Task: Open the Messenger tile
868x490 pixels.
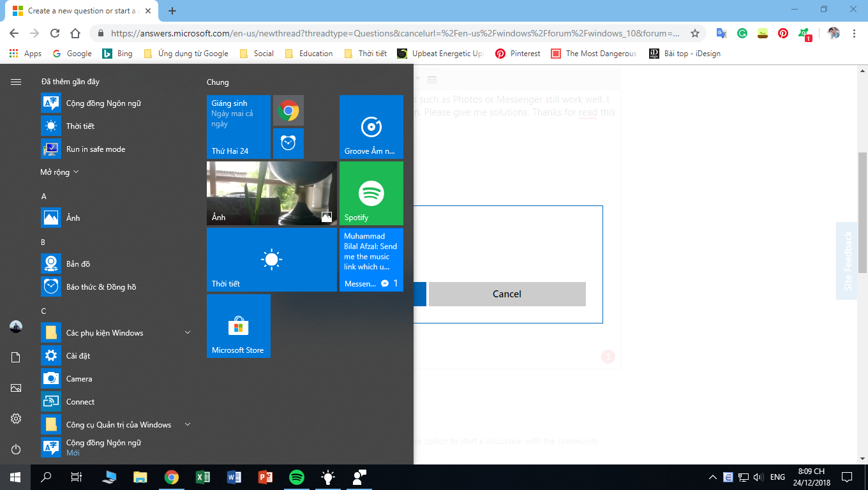Action: coord(371,260)
